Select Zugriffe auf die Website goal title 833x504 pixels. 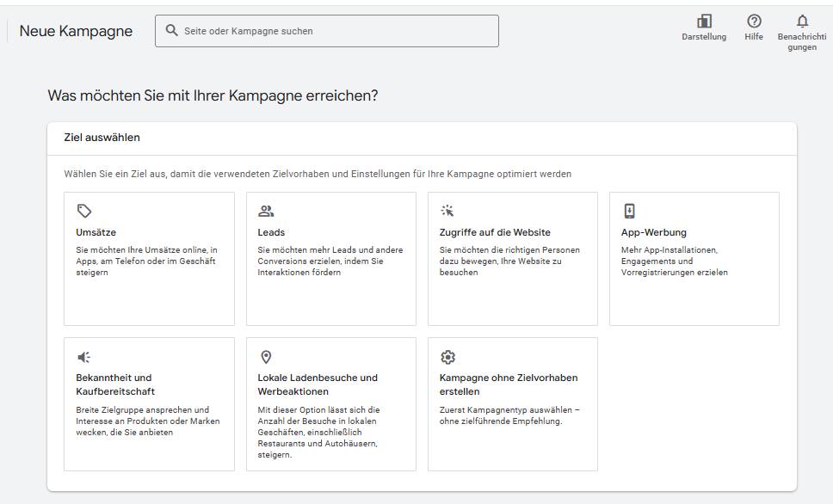[x=495, y=232]
